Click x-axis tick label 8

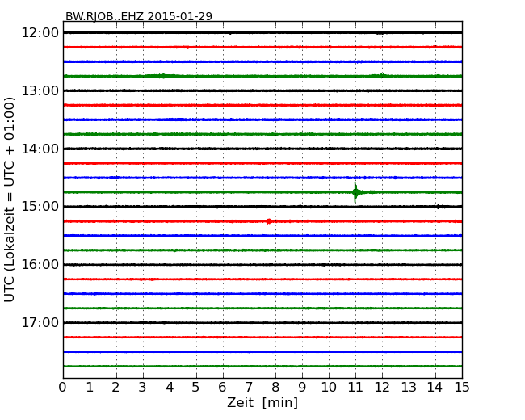(275, 388)
